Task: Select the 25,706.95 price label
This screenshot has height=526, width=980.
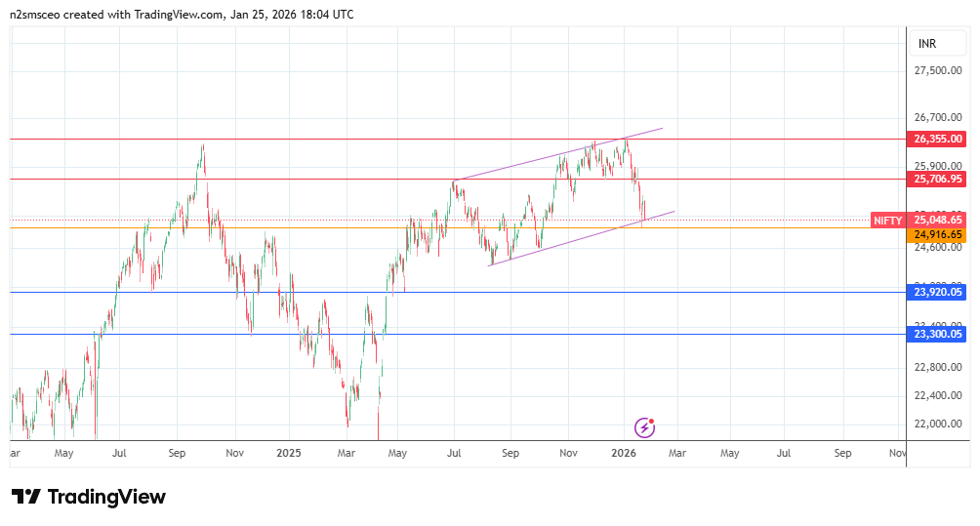Action: click(x=938, y=179)
